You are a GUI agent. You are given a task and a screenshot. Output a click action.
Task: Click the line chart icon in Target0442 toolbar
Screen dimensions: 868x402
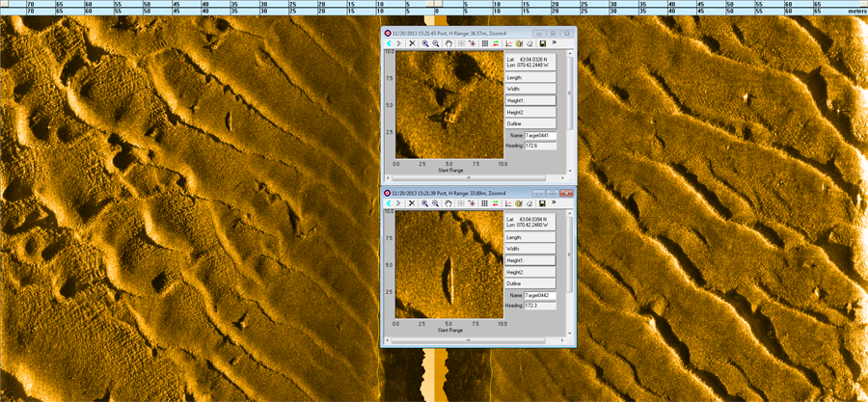click(508, 204)
